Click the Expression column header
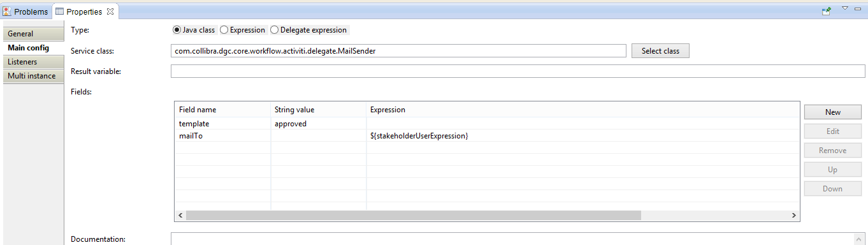 pyautogui.click(x=388, y=110)
